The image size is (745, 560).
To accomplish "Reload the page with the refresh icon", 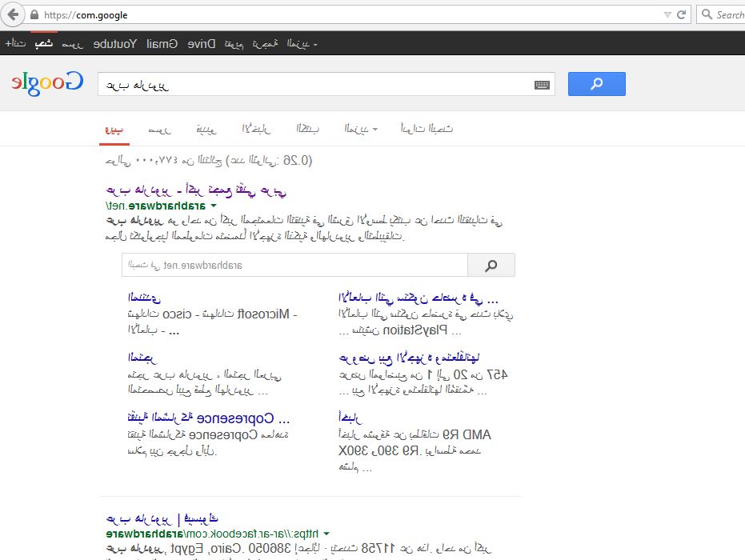I will pyautogui.click(x=681, y=14).
